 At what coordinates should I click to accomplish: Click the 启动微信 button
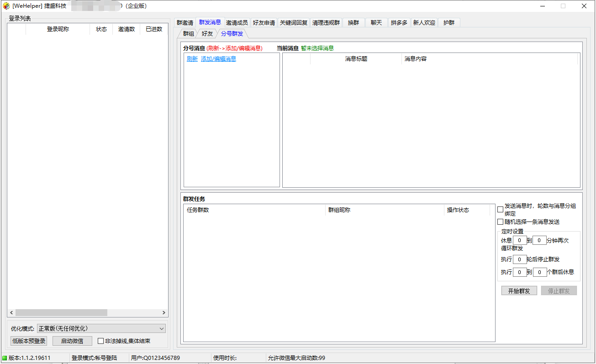point(72,341)
